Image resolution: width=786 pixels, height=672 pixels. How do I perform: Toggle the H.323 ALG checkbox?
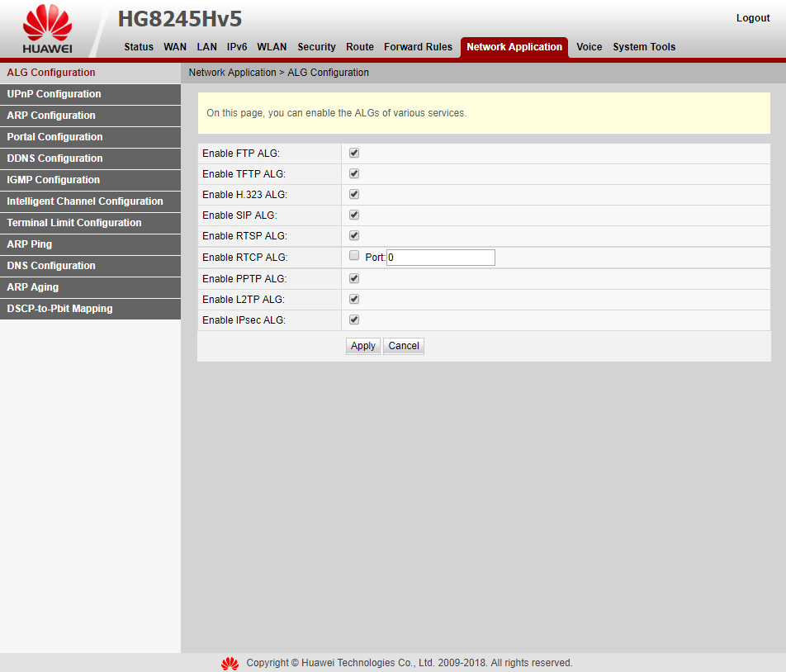coord(353,194)
